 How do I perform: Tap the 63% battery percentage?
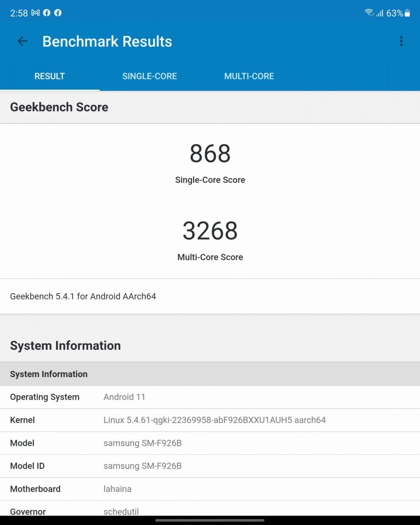pyautogui.click(x=395, y=13)
